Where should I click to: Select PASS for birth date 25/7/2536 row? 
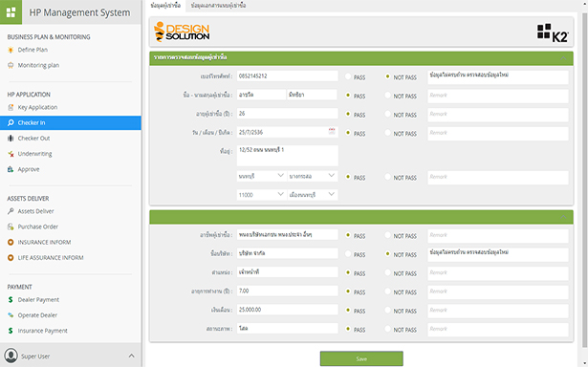[348, 133]
